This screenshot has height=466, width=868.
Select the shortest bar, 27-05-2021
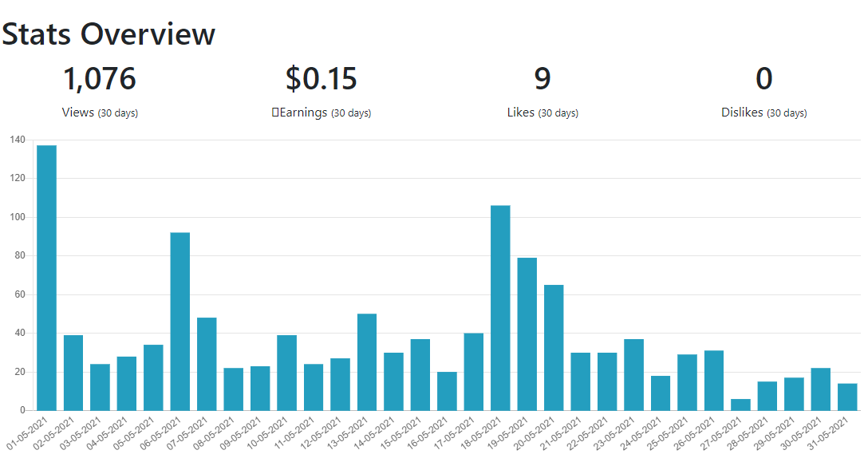pos(740,405)
